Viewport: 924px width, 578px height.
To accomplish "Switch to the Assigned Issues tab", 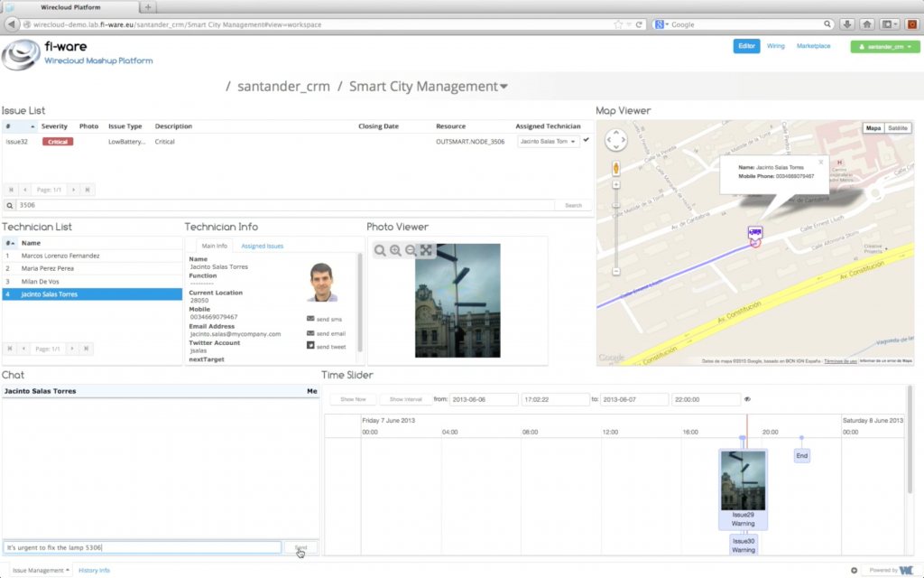I will (x=262, y=245).
